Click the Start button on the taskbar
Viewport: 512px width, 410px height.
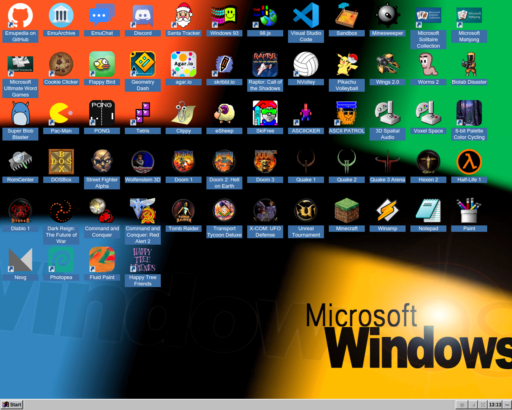pyautogui.click(x=12, y=405)
